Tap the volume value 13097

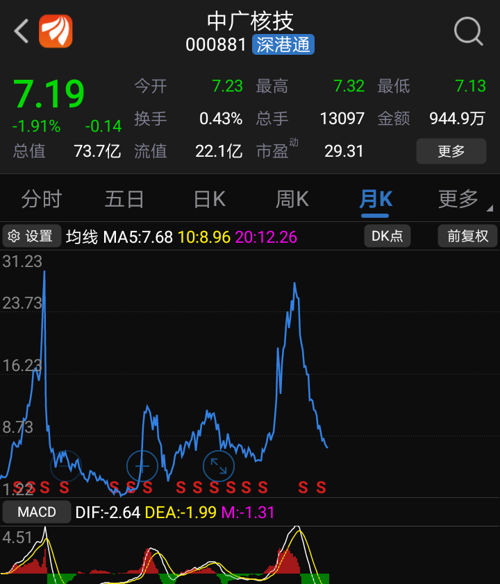pos(342,119)
